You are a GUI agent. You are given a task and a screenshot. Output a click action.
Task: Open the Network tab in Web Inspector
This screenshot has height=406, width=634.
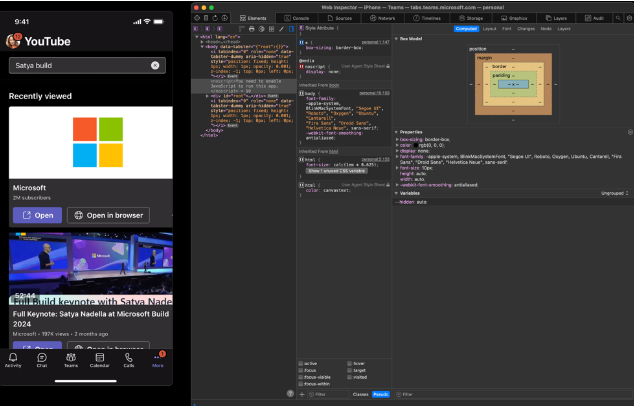point(383,18)
